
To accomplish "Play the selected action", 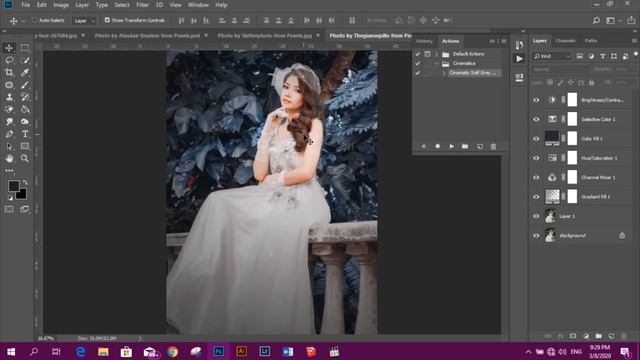I will [451, 146].
